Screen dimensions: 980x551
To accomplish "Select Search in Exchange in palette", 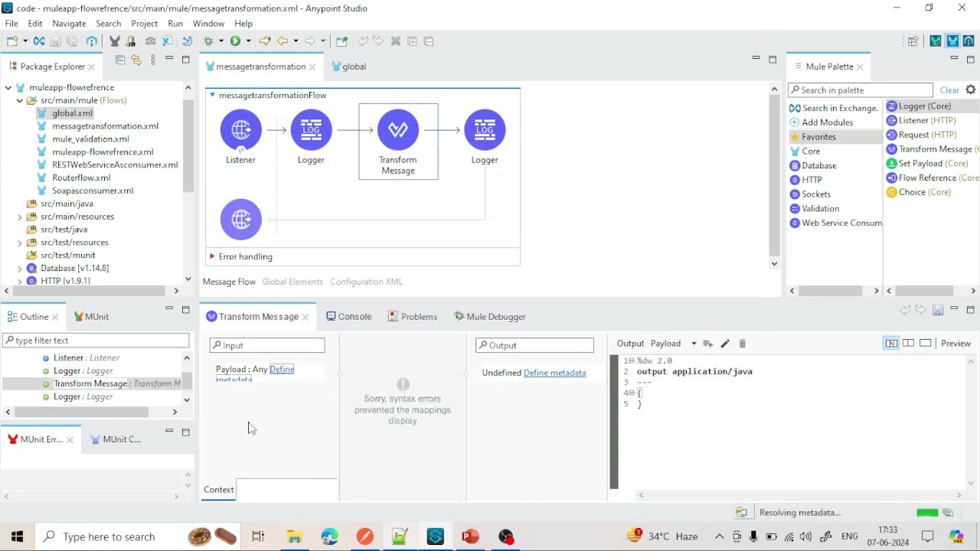I will tap(833, 108).
